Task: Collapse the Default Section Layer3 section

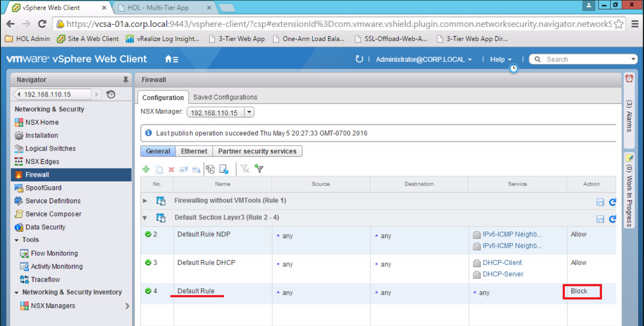Action: pyautogui.click(x=145, y=218)
